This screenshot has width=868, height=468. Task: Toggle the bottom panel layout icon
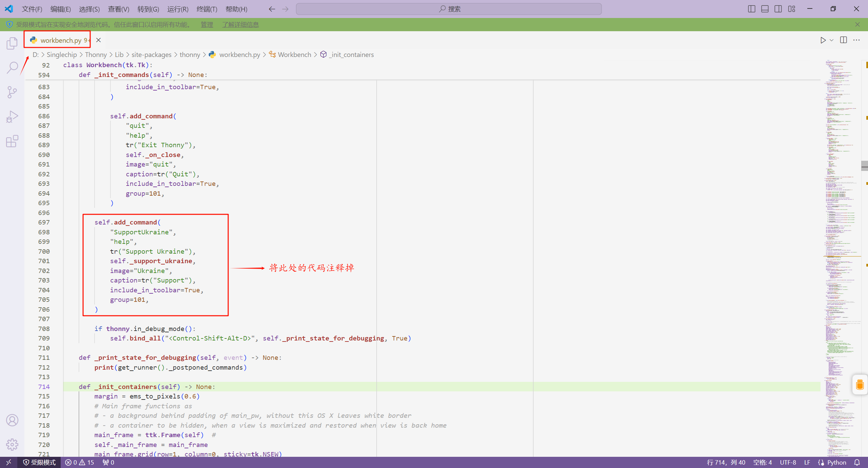pyautogui.click(x=765, y=9)
